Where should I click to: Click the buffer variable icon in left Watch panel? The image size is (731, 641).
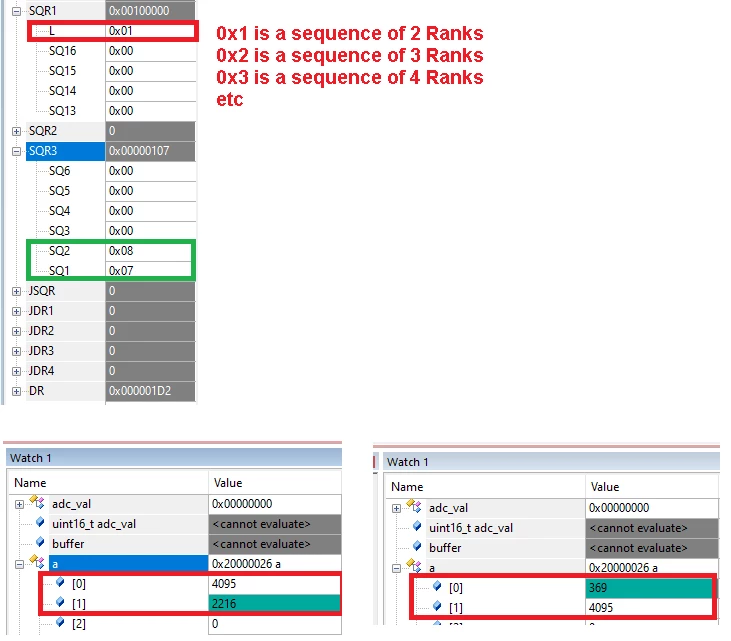click(x=40, y=543)
